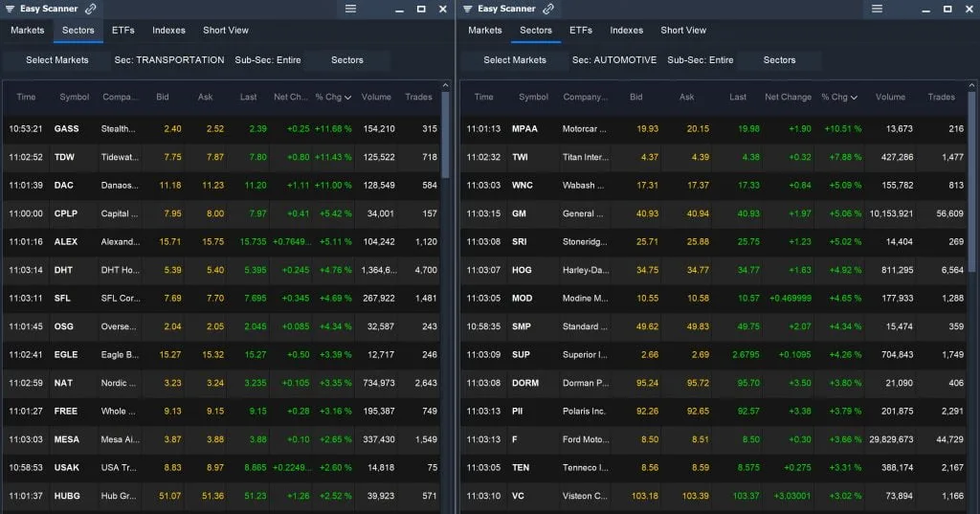980x514 pixels.
Task: Select the HUBG symbol row
Action: [x=222, y=496]
